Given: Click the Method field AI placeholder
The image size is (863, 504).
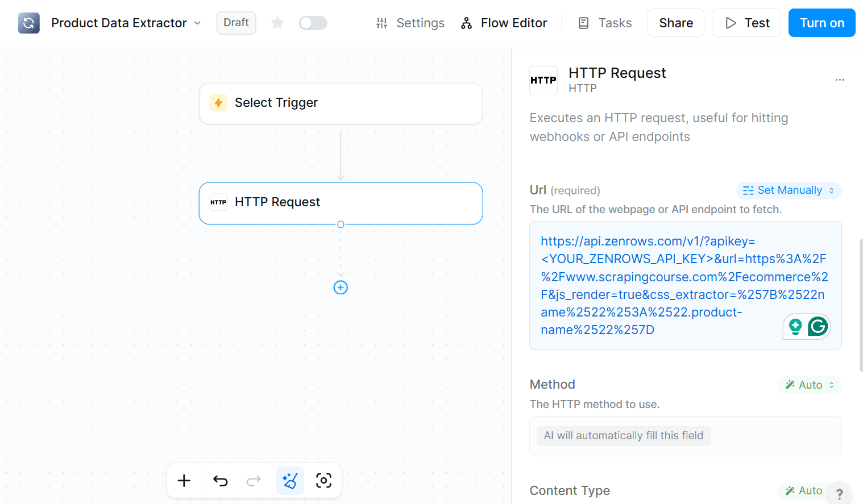Looking at the screenshot, I should [x=623, y=436].
